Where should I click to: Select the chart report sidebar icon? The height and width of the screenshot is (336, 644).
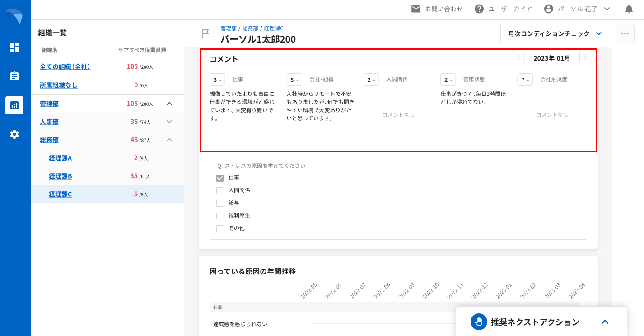pos(14,105)
